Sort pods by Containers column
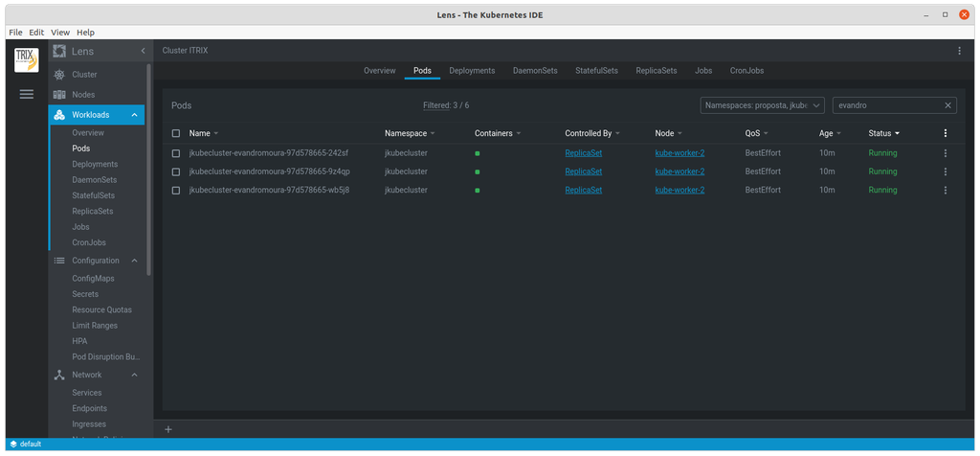This screenshot has height=456, width=980. click(x=498, y=133)
